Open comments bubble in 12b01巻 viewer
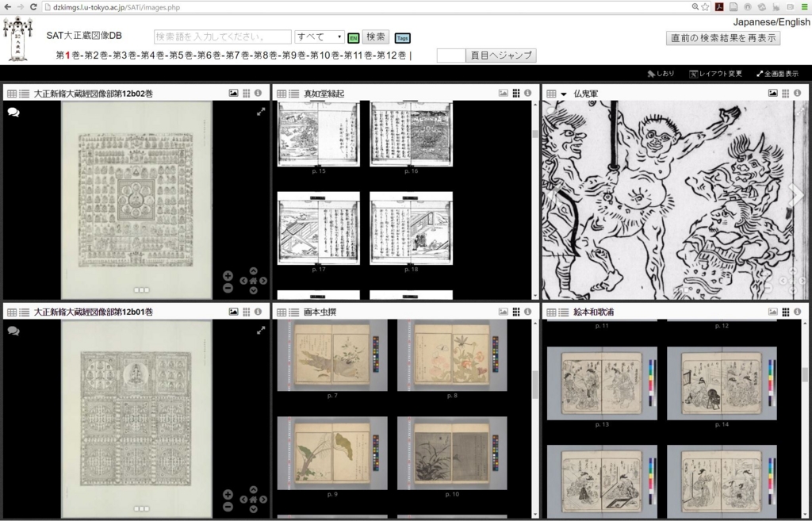812x521 pixels. click(x=13, y=331)
